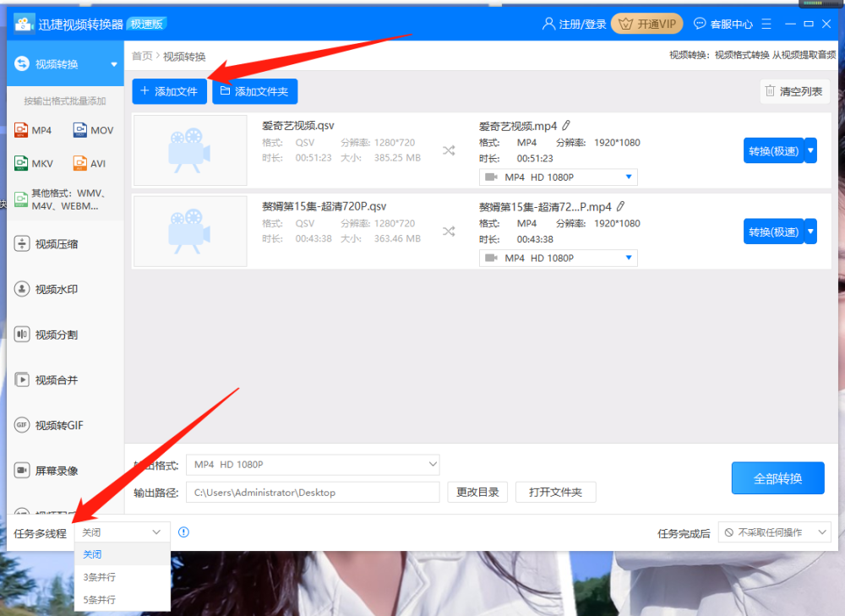Image resolution: width=845 pixels, height=616 pixels.
Task: Click the multithread info icon
Action: click(x=183, y=532)
